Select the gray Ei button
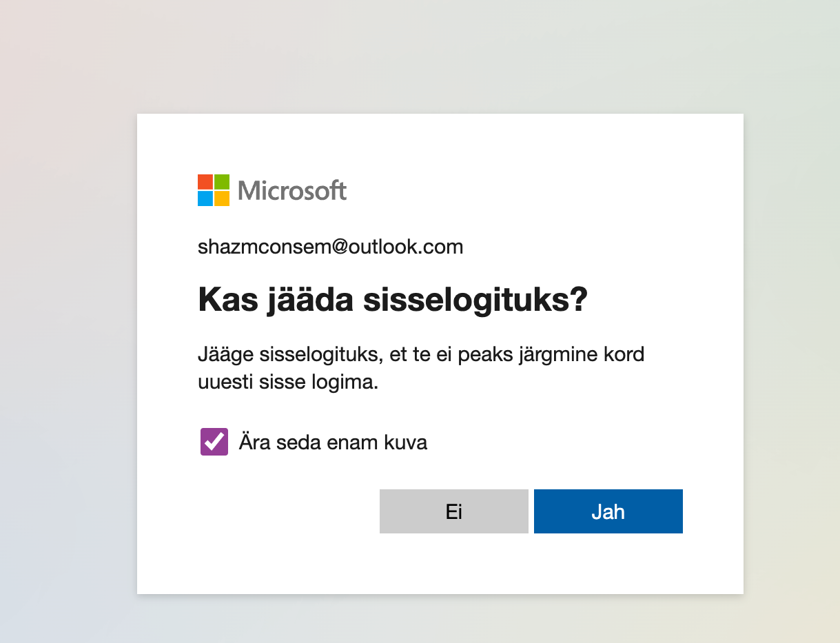Screen dimensions: 840x643 pyautogui.click(x=454, y=511)
